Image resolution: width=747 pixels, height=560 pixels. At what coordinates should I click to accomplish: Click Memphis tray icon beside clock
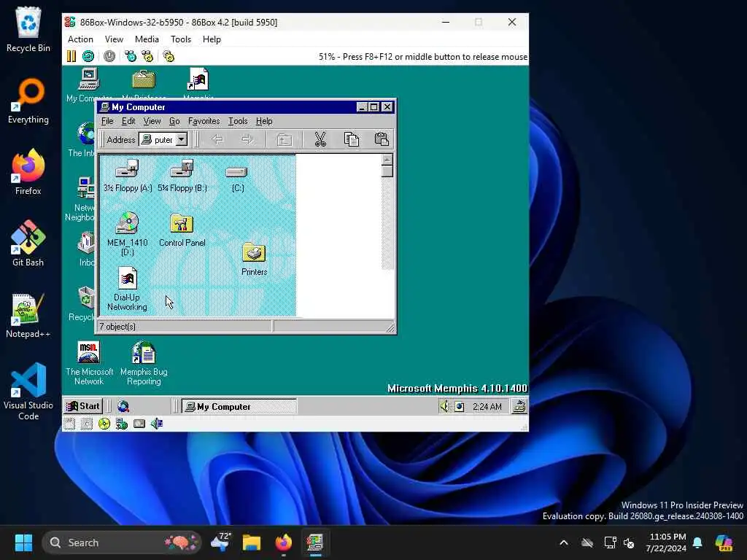tap(459, 407)
